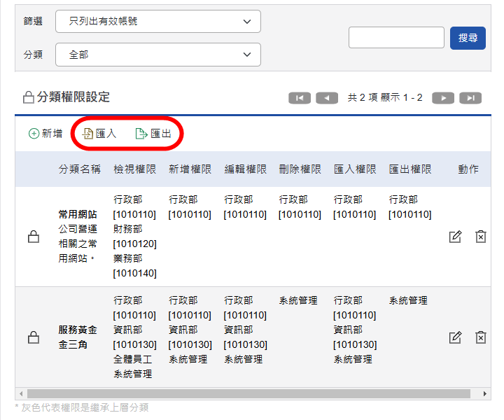Screen dimensions: 504x420
Task: Delete the 服務黃金金三角 category row
Action: click(x=480, y=337)
